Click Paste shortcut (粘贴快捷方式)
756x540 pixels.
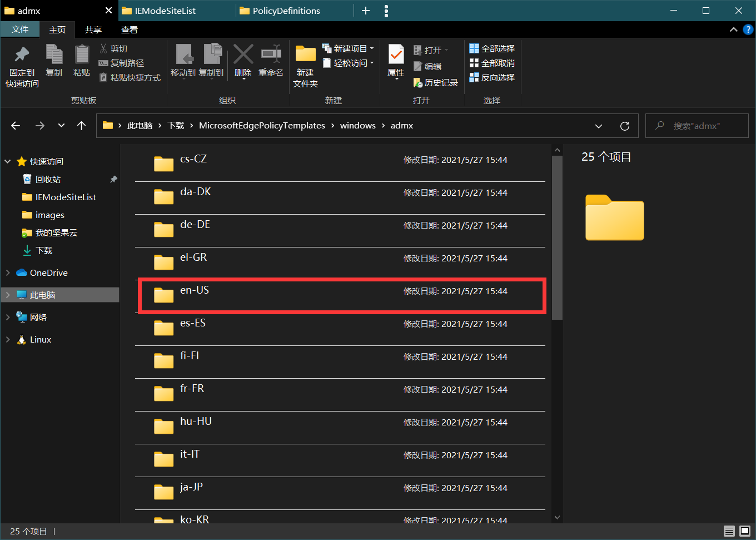coord(130,78)
